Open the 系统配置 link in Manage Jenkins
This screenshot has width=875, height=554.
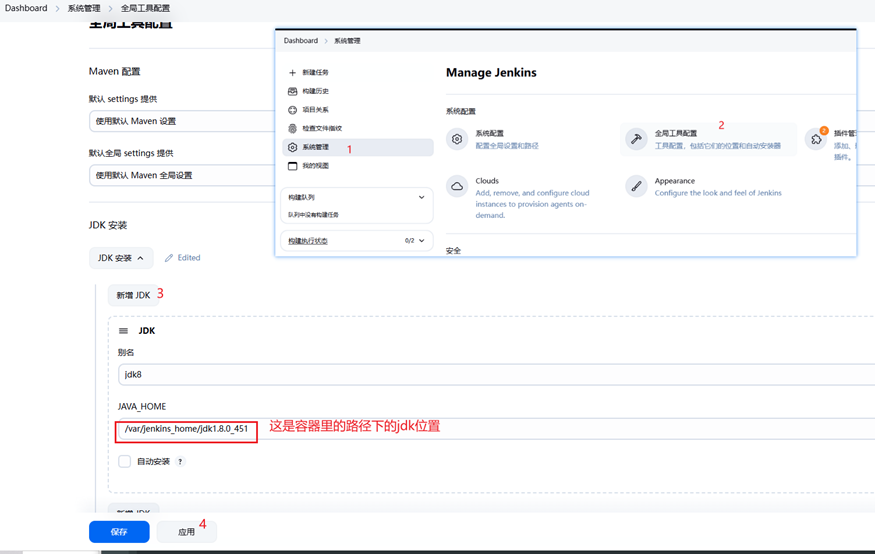point(507,139)
